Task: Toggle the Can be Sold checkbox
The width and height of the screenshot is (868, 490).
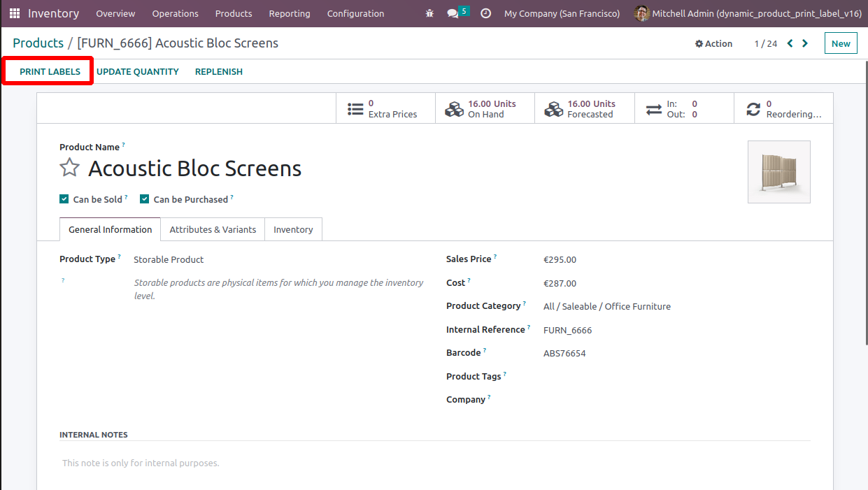Action: point(64,199)
